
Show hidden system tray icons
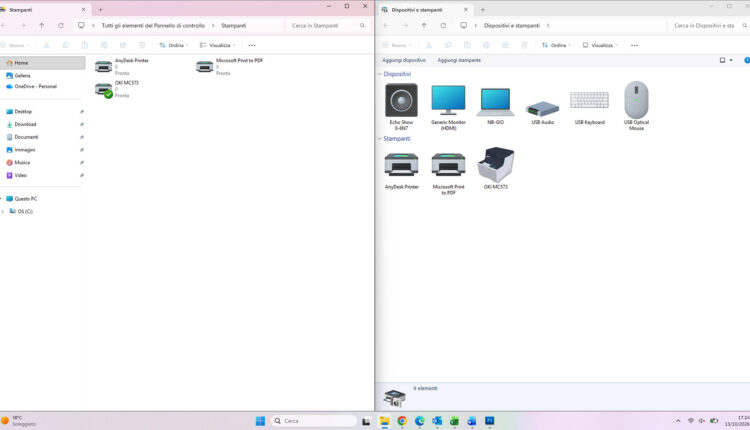(x=678, y=421)
